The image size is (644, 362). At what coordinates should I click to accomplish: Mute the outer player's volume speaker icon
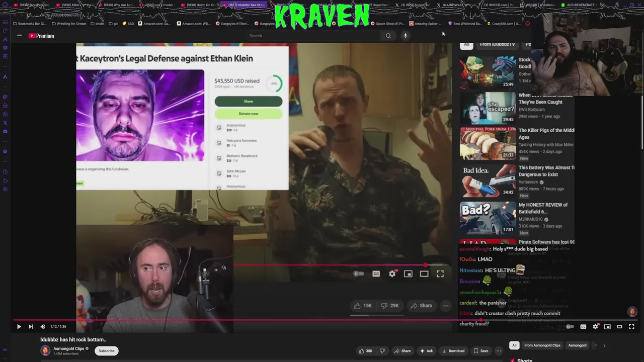click(x=43, y=327)
